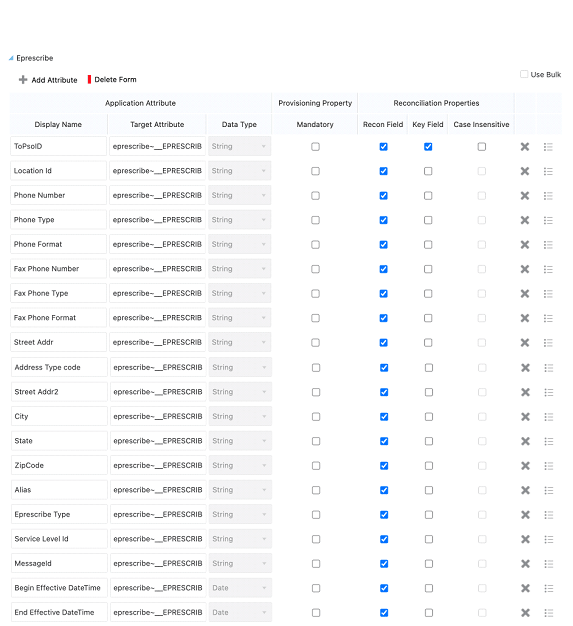The height and width of the screenshot is (626, 573).
Task: Enable the Use Bulk checkbox
Action: (x=524, y=74)
